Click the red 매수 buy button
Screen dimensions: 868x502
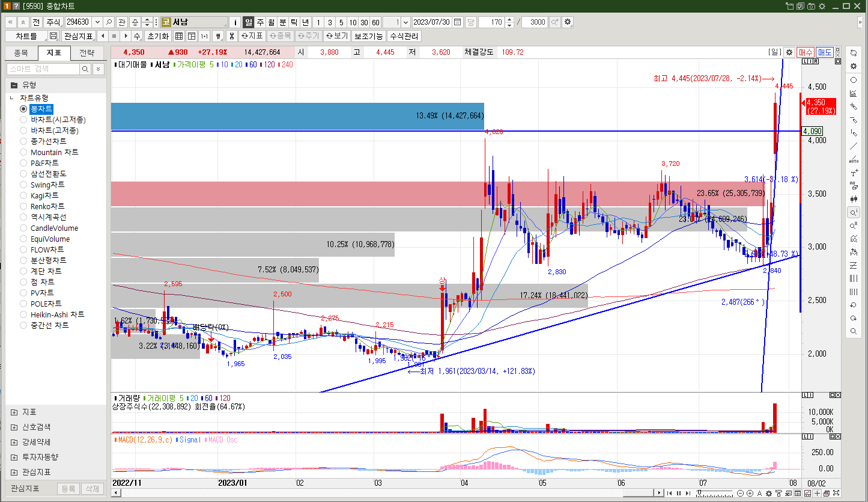[806, 52]
